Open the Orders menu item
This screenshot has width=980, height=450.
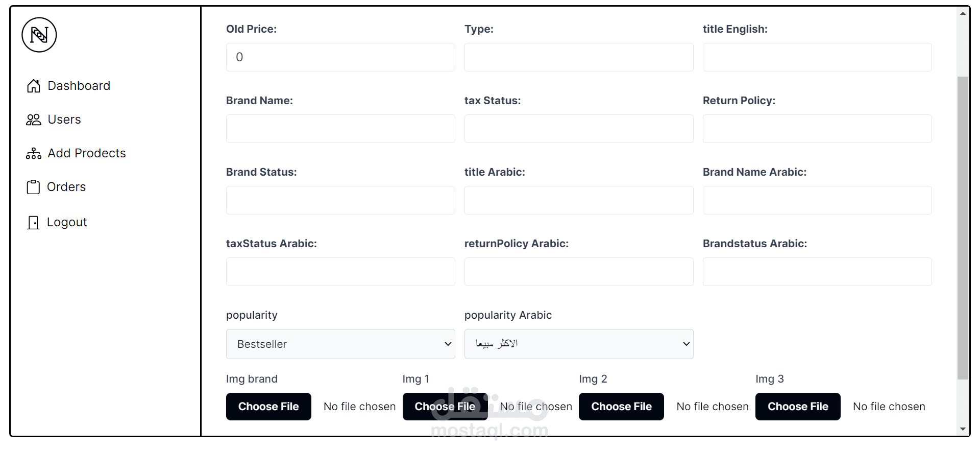tap(66, 187)
